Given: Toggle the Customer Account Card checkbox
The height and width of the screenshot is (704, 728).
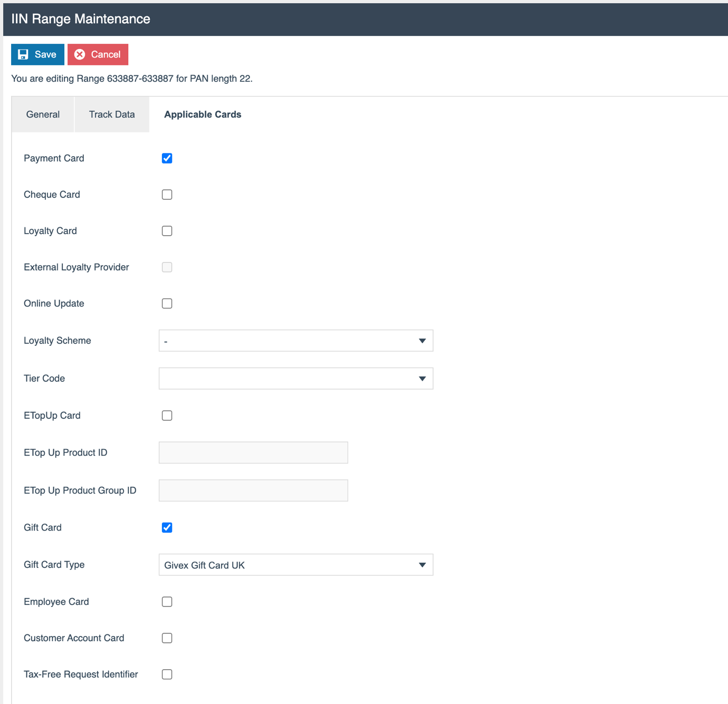Looking at the screenshot, I should click(167, 638).
